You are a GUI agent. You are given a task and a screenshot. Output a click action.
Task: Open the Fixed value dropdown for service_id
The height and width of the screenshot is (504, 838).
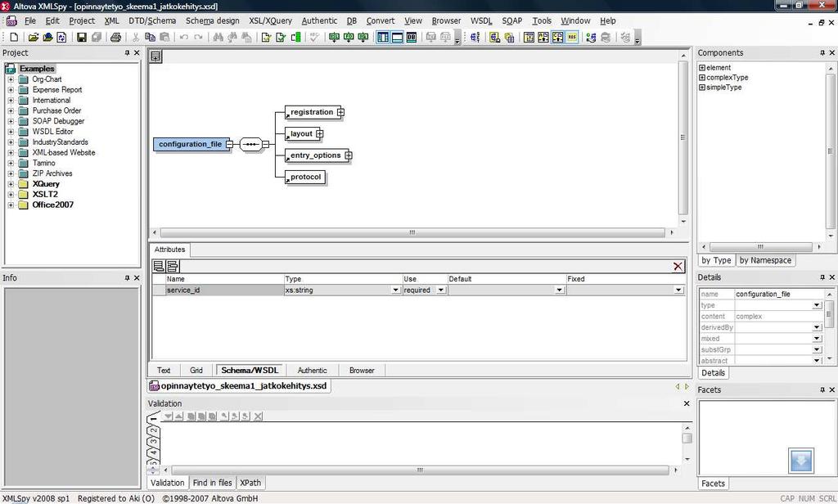pyautogui.click(x=678, y=290)
